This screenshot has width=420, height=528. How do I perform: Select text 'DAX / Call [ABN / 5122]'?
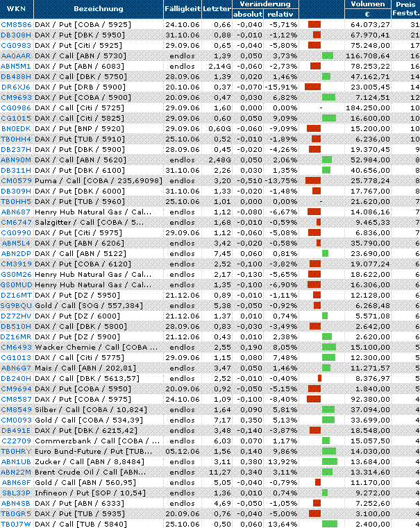coord(81,253)
